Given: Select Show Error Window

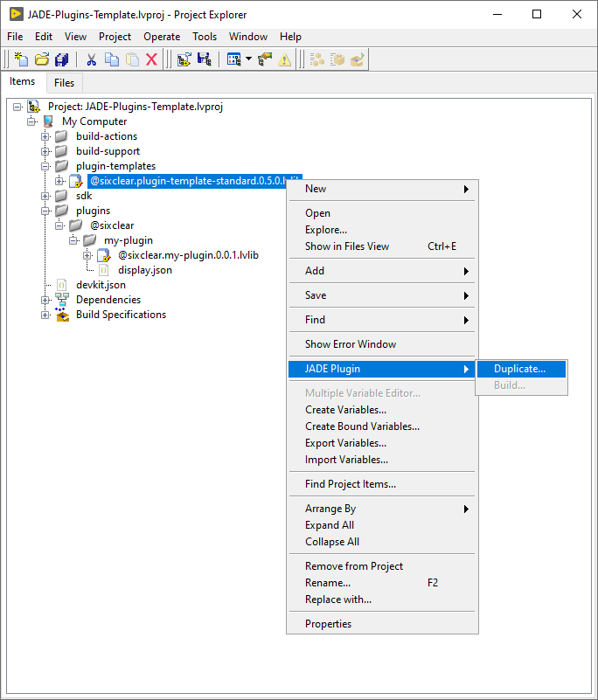Looking at the screenshot, I should coord(382,344).
